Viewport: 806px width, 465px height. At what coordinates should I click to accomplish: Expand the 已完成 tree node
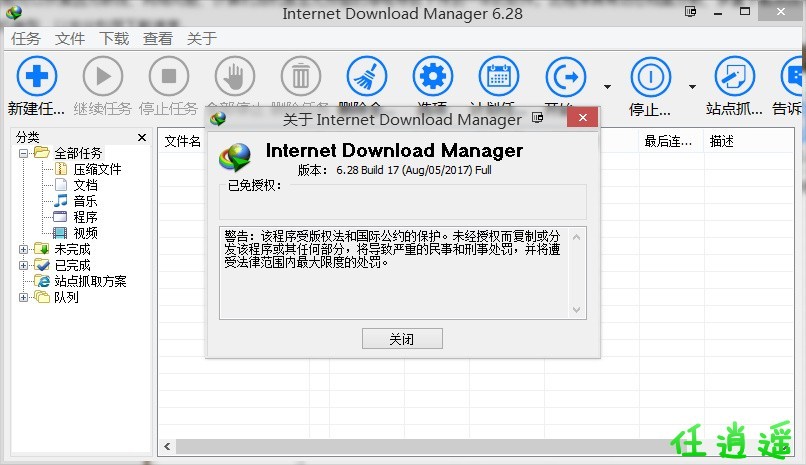(x=23, y=265)
